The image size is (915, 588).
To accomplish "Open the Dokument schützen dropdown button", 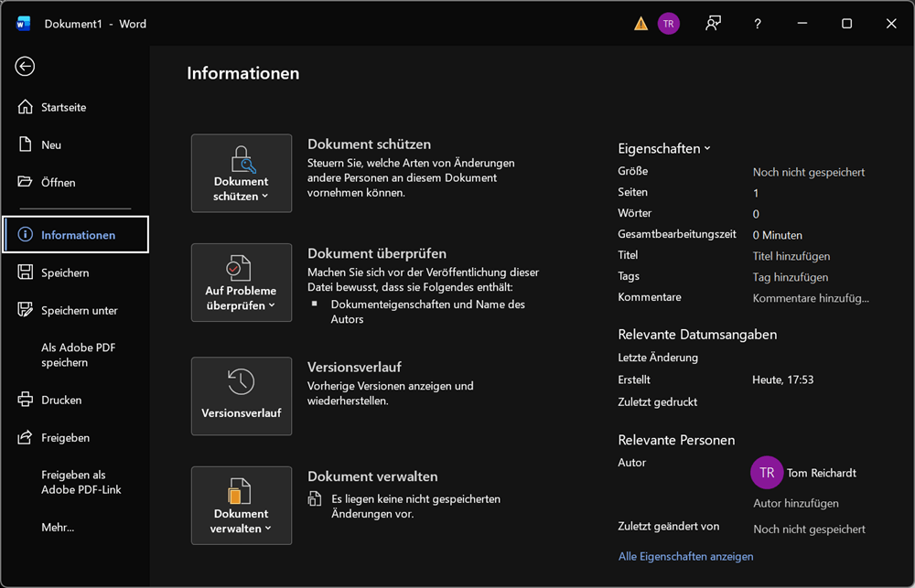I will pos(242,173).
